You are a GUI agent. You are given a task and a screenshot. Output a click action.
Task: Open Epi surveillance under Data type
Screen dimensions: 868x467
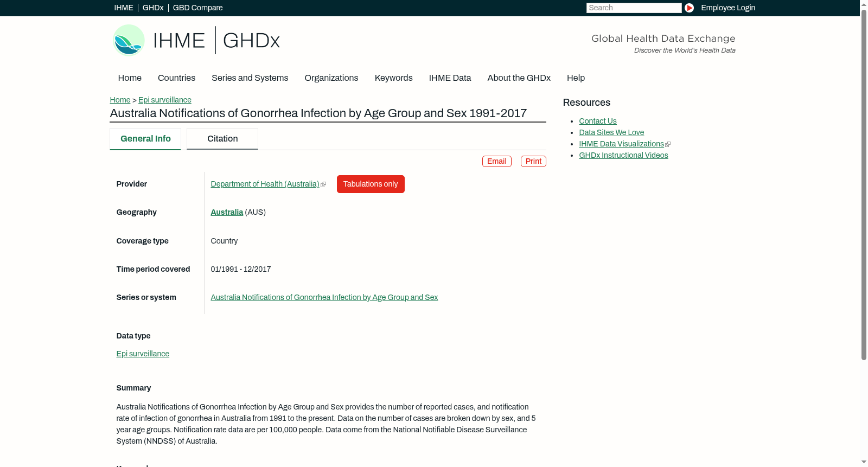pos(143,354)
